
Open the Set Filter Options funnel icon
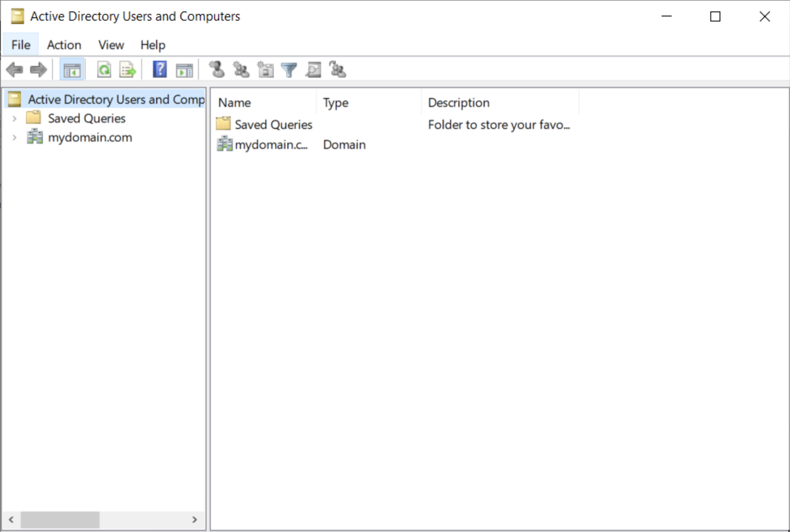pyautogui.click(x=289, y=70)
